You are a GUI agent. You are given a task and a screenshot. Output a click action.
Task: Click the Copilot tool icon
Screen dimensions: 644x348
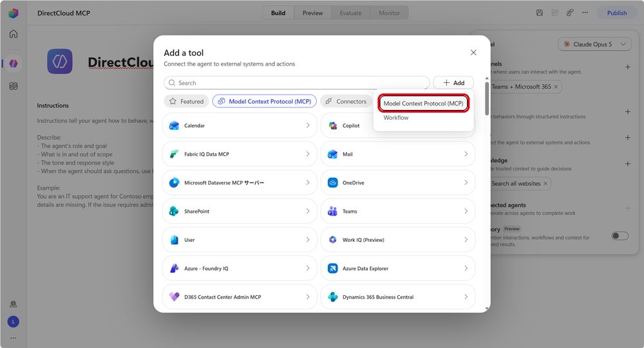pyautogui.click(x=333, y=125)
